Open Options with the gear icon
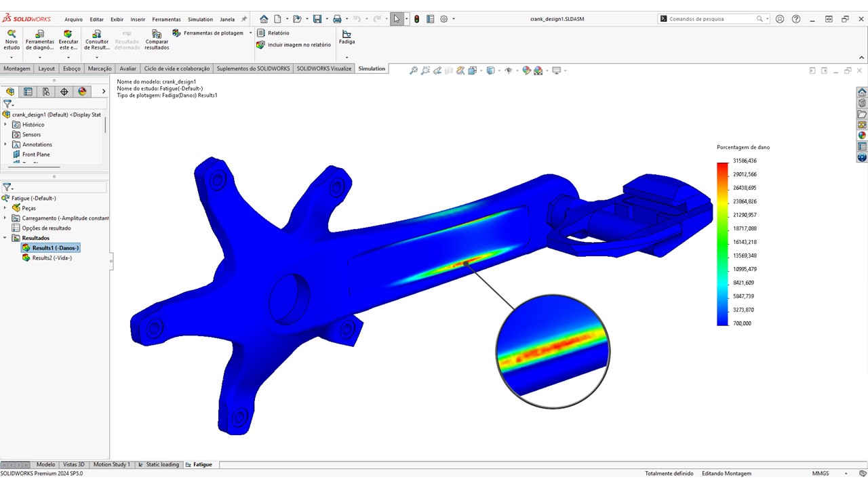868x488 pixels. [444, 19]
